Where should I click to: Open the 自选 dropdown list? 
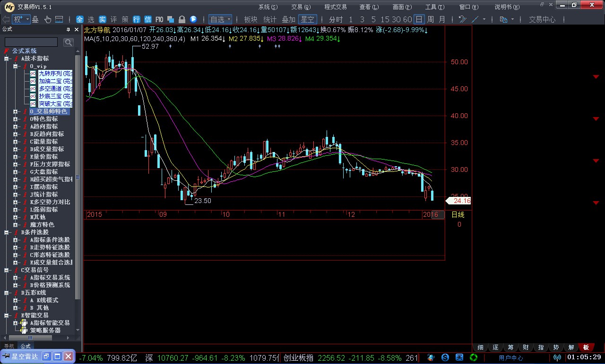point(220,19)
